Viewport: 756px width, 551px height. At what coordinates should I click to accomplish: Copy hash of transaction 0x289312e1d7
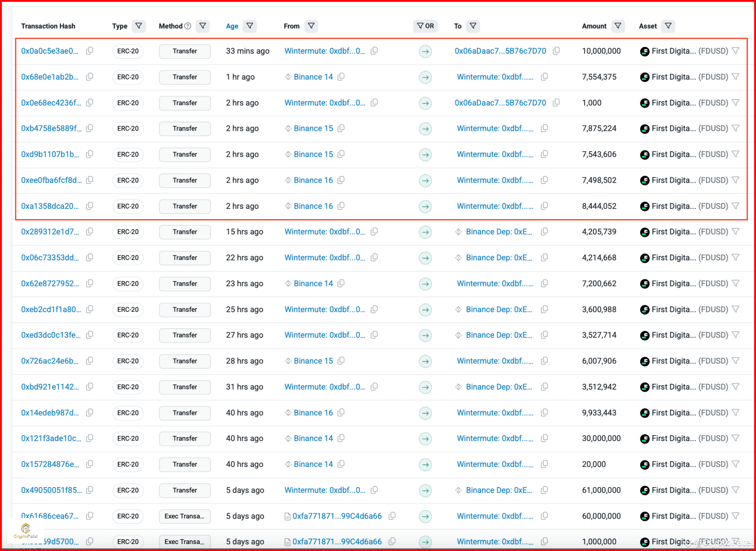(x=90, y=232)
